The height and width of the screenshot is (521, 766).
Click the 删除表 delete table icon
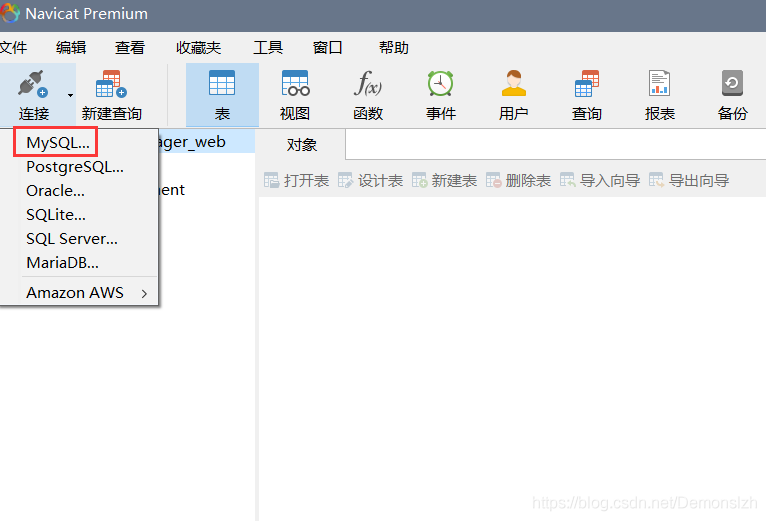point(493,180)
